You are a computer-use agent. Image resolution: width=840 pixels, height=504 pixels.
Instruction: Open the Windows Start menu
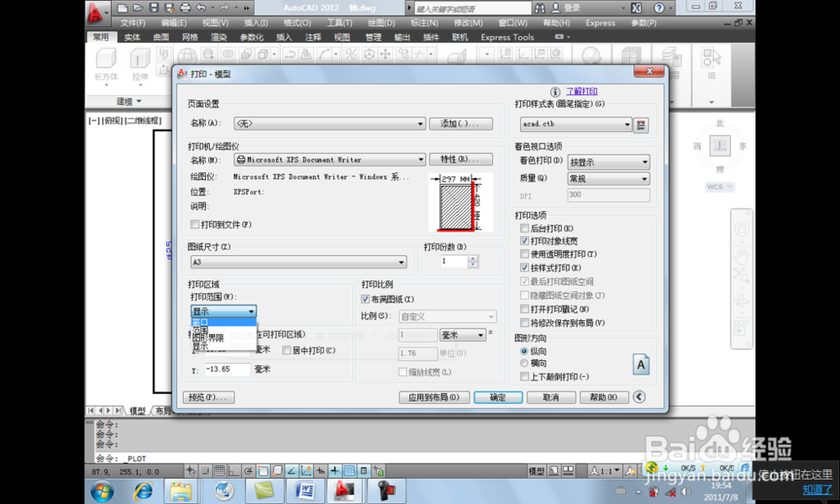pyautogui.click(x=102, y=491)
